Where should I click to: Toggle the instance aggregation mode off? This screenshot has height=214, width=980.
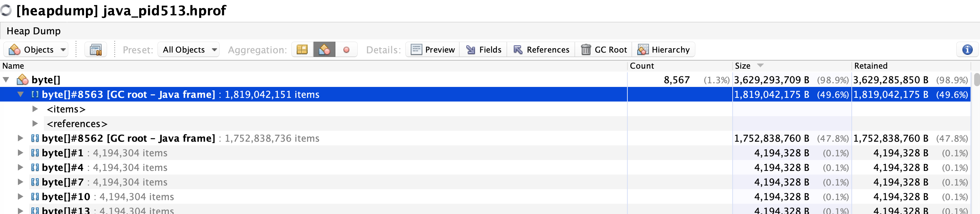click(324, 49)
